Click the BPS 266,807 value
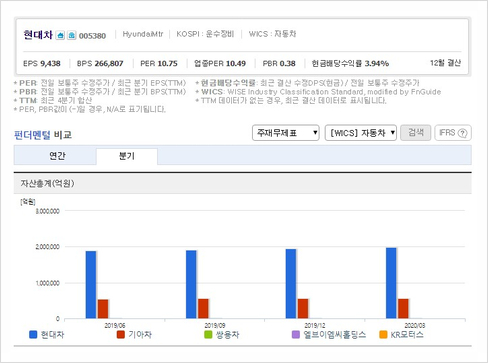This screenshot has height=363, width=488. pos(100,63)
